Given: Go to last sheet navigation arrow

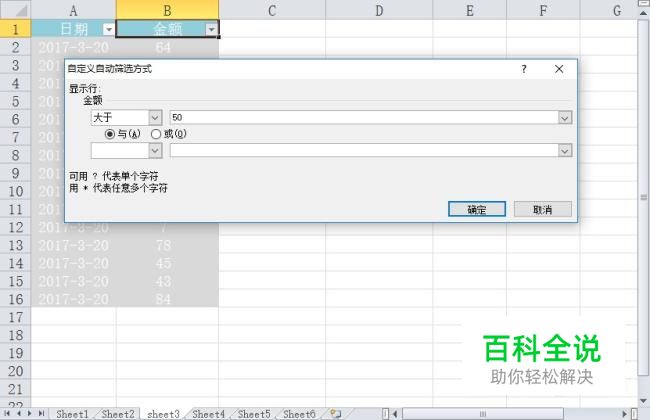Looking at the screenshot, I should coord(41,413).
